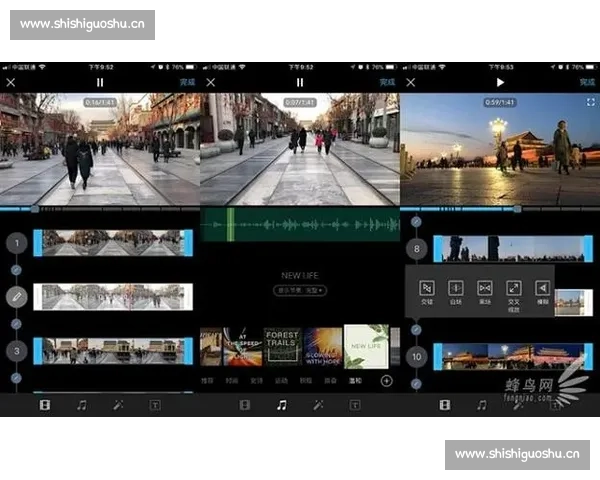
Task: Open the film clips tab on the right screen
Action: [x=445, y=405]
